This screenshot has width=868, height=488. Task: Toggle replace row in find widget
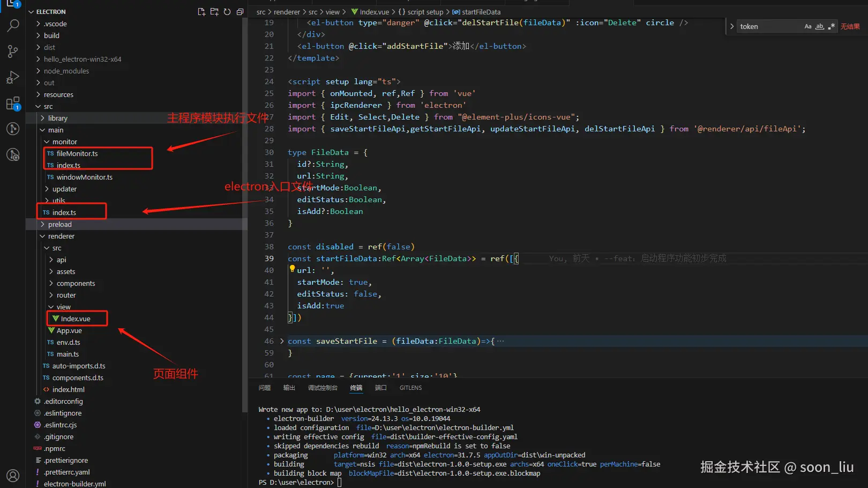click(732, 26)
